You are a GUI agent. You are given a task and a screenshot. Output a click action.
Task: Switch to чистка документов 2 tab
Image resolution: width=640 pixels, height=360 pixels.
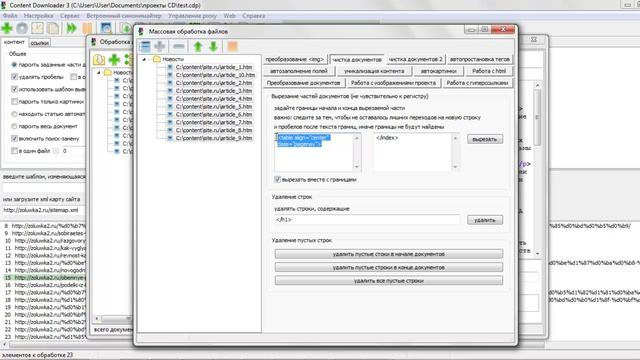coord(416,59)
